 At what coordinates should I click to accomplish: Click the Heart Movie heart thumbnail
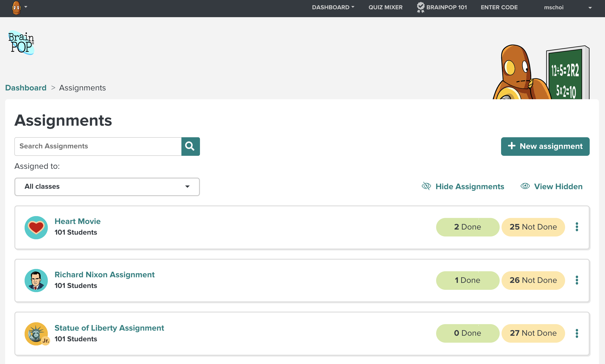pos(36,227)
